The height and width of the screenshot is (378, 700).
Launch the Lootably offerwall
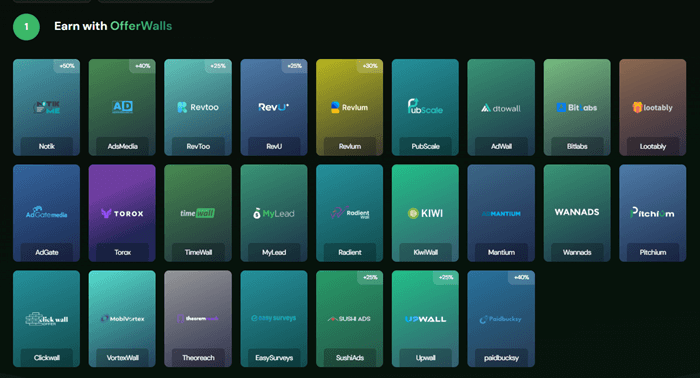click(x=653, y=107)
